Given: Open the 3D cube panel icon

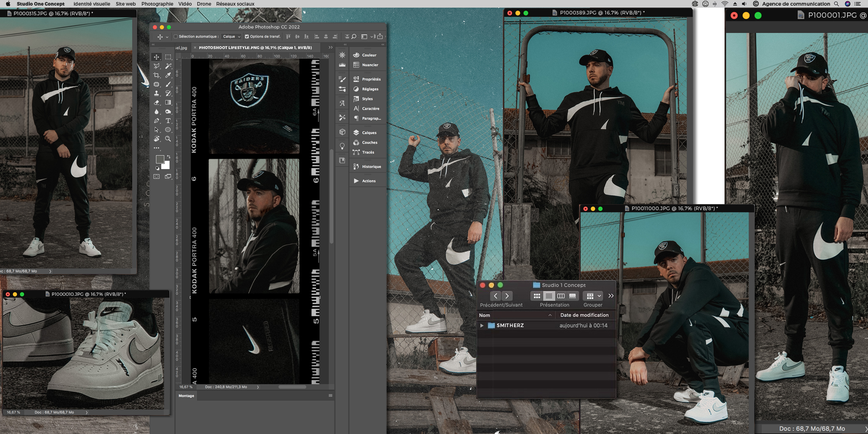Looking at the screenshot, I should pos(342,132).
